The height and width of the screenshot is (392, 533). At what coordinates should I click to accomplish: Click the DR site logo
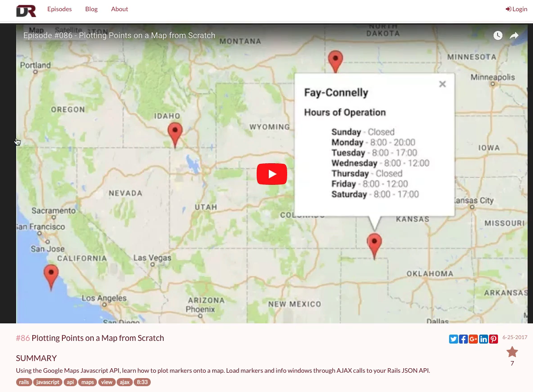[x=26, y=10]
